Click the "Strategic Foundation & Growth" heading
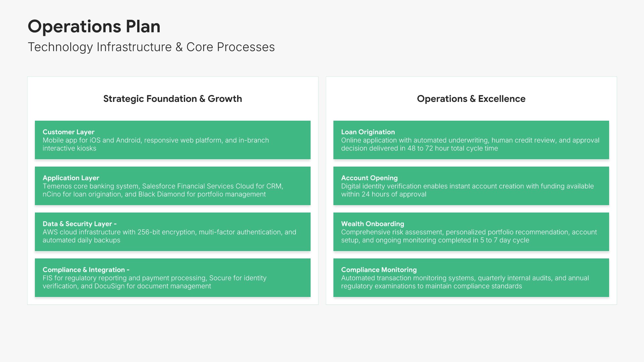Image resolution: width=644 pixels, height=362 pixels. (x=172, y=99)
